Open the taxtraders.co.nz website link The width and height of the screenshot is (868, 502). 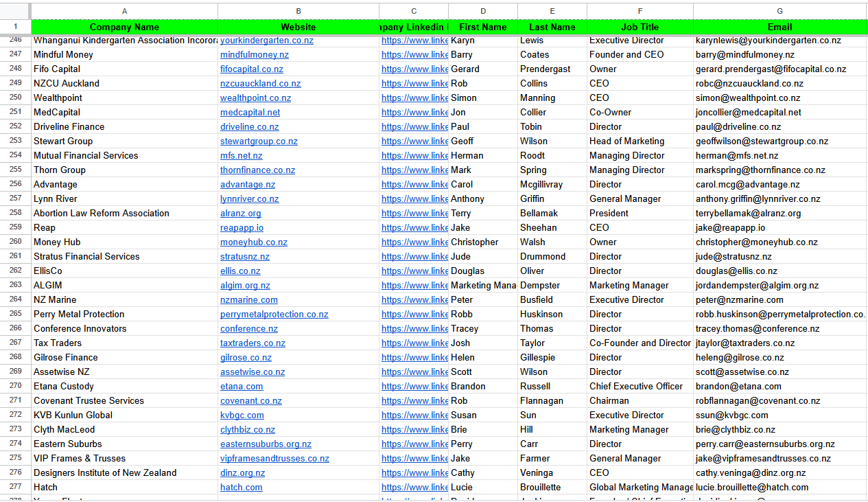[253, 343]
